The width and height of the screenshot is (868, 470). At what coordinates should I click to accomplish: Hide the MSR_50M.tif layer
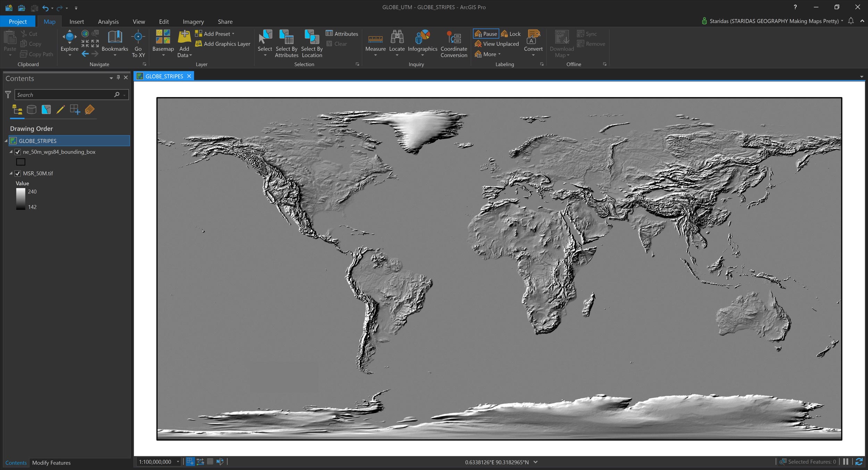coord(18,174)
